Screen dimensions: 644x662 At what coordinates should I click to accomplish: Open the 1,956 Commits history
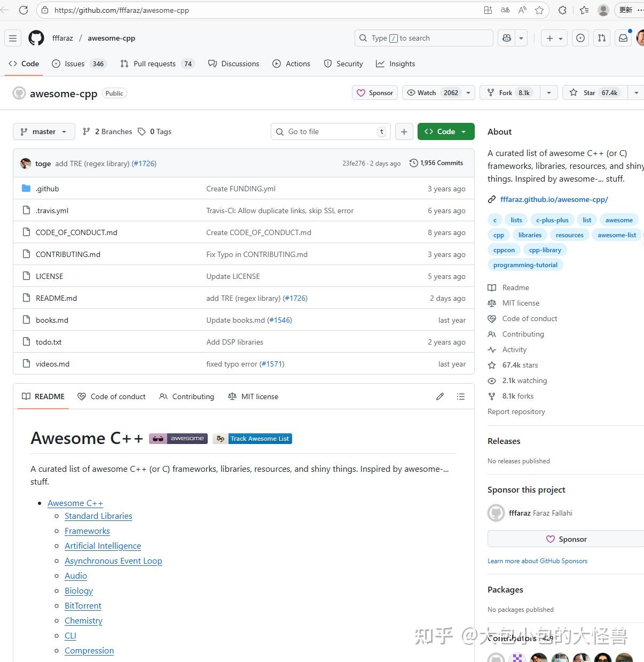click(x=436, y=163)
